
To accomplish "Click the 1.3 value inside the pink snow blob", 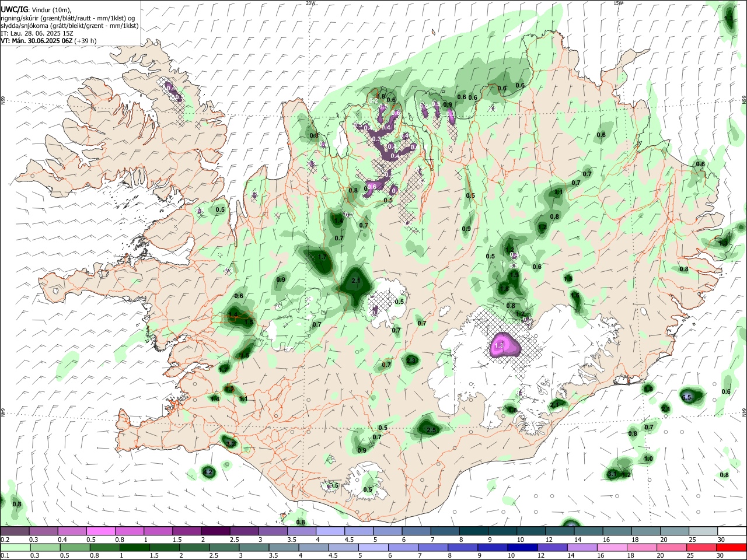I will click(498, 346).
